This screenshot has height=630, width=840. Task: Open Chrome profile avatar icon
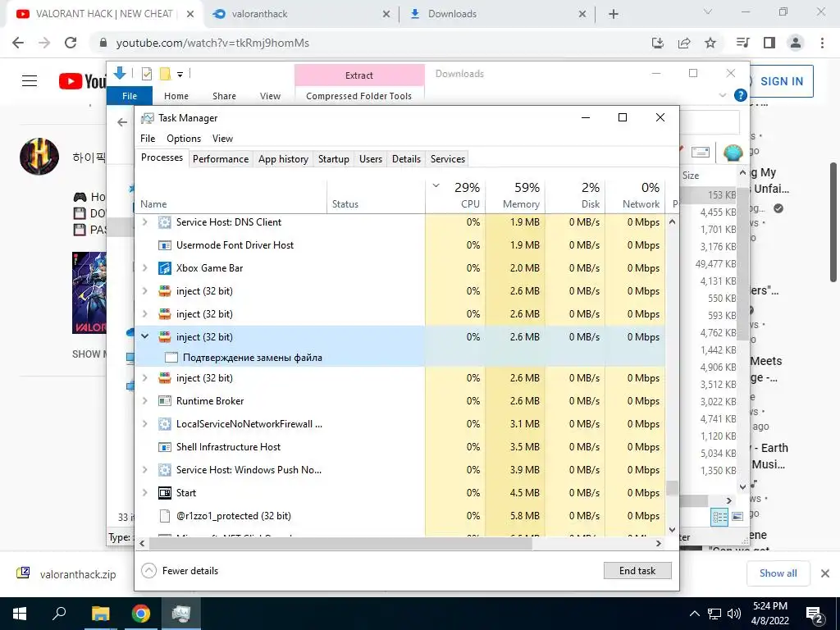click(x=796, y=43)
